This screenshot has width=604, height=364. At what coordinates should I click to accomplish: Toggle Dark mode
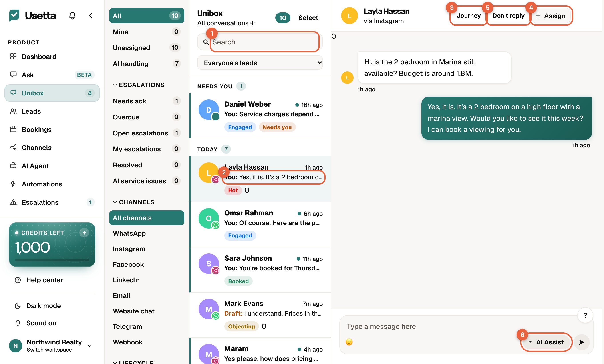click(52, 306)
